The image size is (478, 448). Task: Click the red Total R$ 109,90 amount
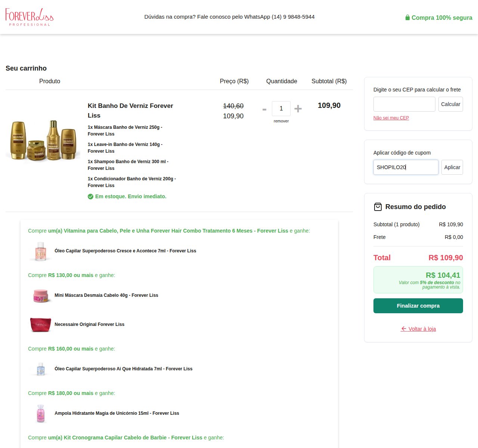click(x=446, y=258)
